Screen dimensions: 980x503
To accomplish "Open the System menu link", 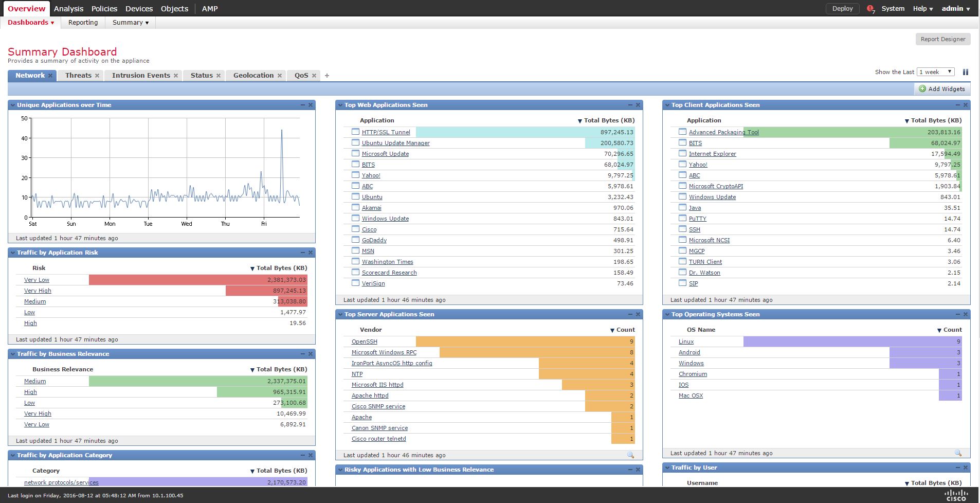I will (x=893, y=9).
